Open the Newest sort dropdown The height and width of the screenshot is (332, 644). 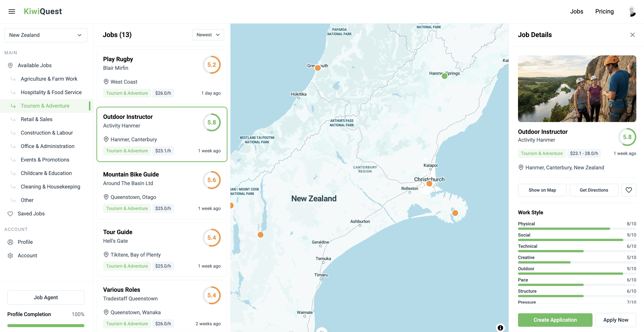pos(208,35)
